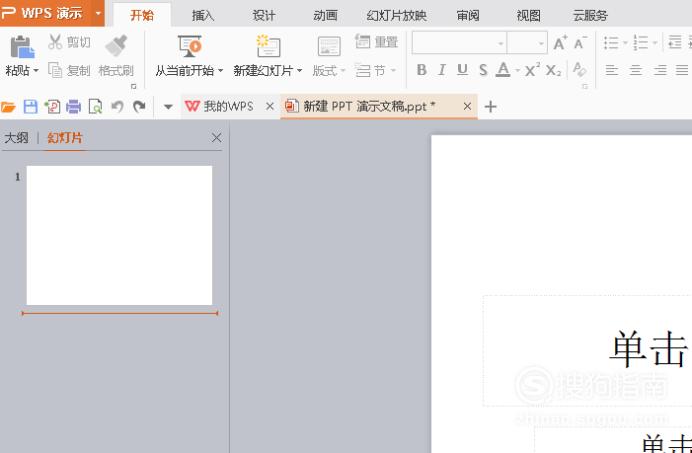The height and width of the screenshot is (453, 692).
Task: Close the 我的WPS tab
Action: pyautogui.click(x=270, y=106)
